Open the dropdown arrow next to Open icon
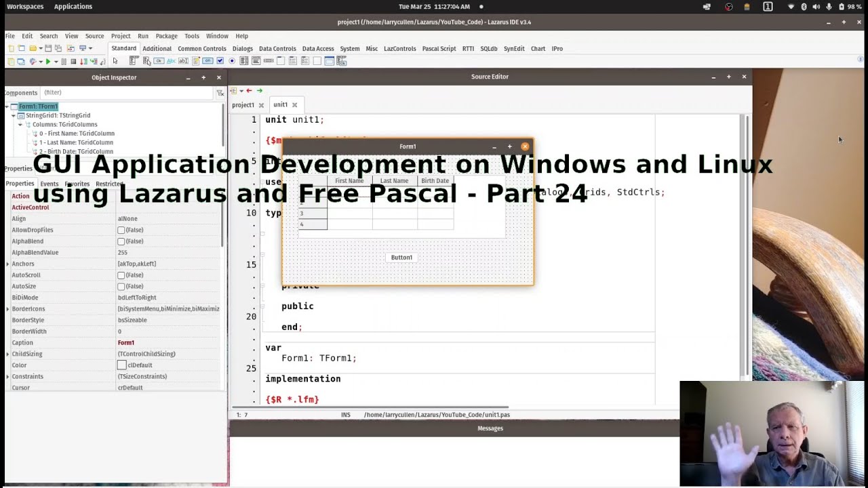The height and width of the screenshot is (488, 868). point(41,48)
